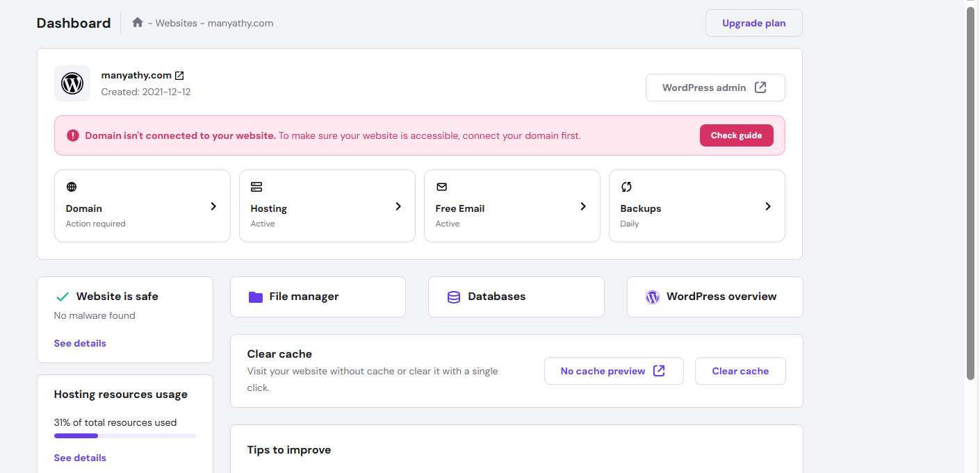This screenshot has width=980, height=473.
Task: Open external link icon next to manyathy.com
Action: pyautogui.click(x=179, y=76)
